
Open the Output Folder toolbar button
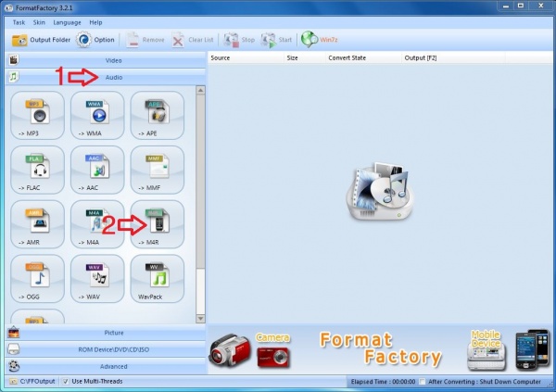click(x=41, y=40)
